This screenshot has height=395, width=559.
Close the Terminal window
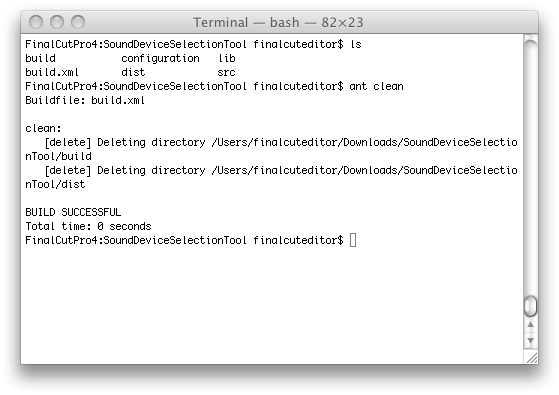click(x=36, y=22)
